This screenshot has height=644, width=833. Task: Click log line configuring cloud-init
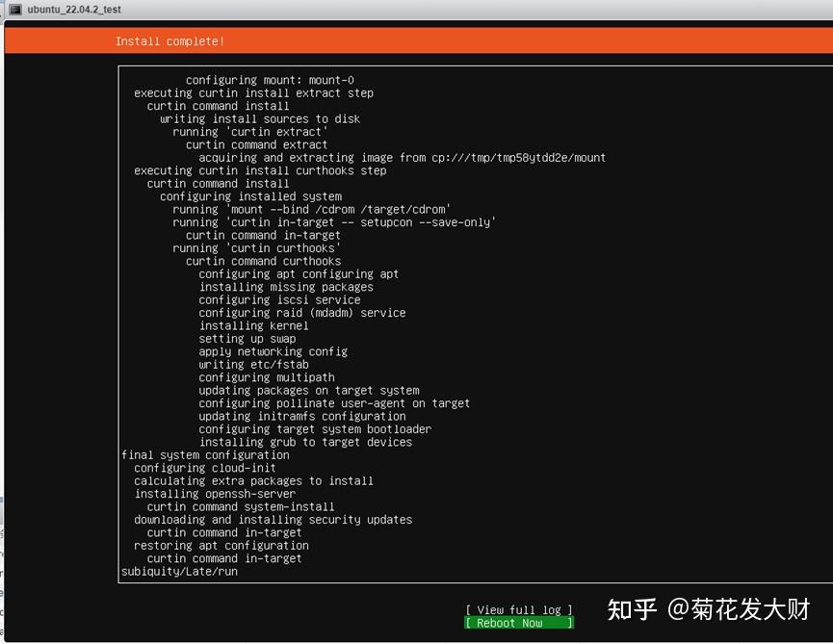[x=204, y=468]
